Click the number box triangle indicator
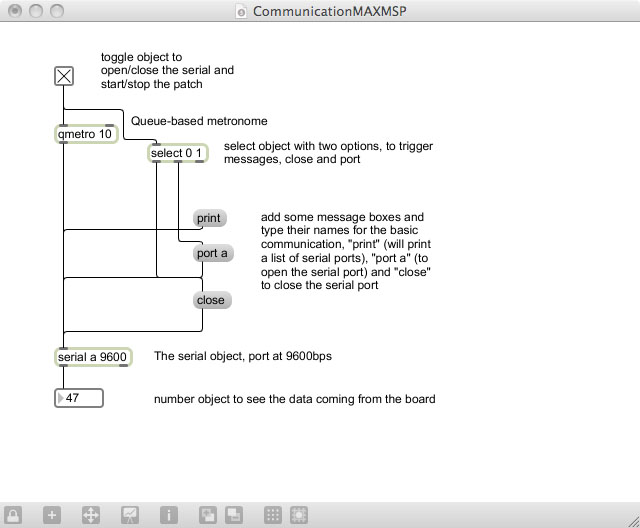640x528 pixels. (60, 399)
